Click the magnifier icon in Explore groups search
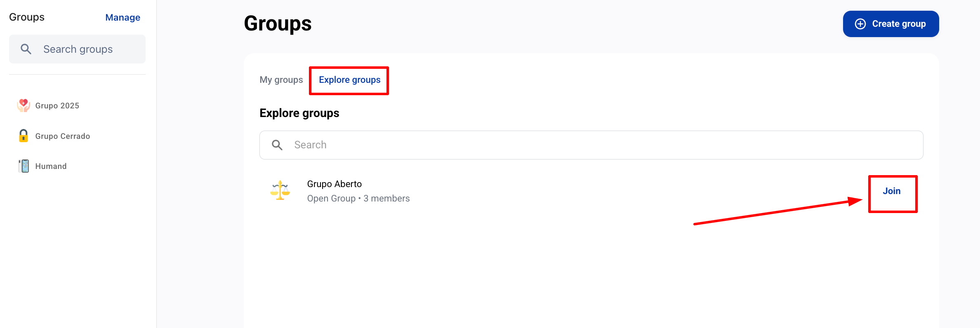The width and height of the screenshot is (980, 328). point(277,145)
